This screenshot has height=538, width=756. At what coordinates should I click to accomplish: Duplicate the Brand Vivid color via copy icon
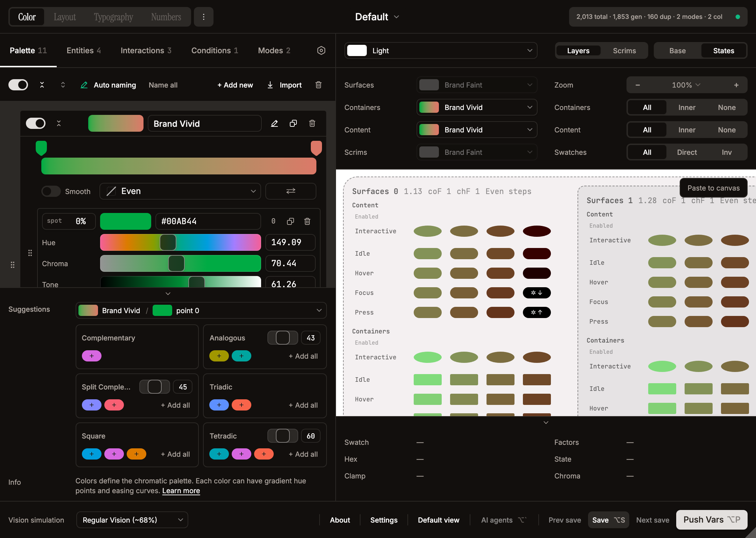(x=293, y=123)
